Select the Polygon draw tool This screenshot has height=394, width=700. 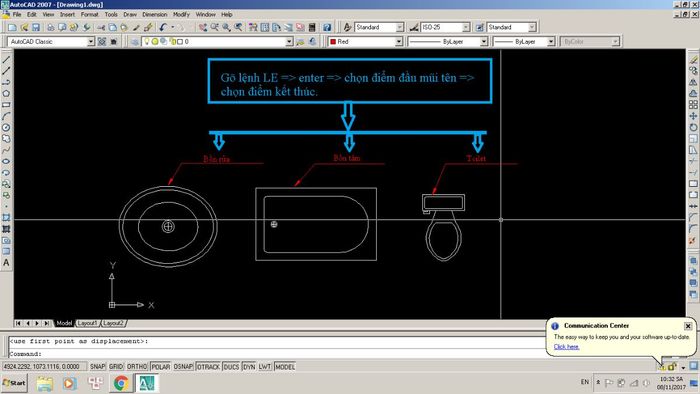click(6, 93)
